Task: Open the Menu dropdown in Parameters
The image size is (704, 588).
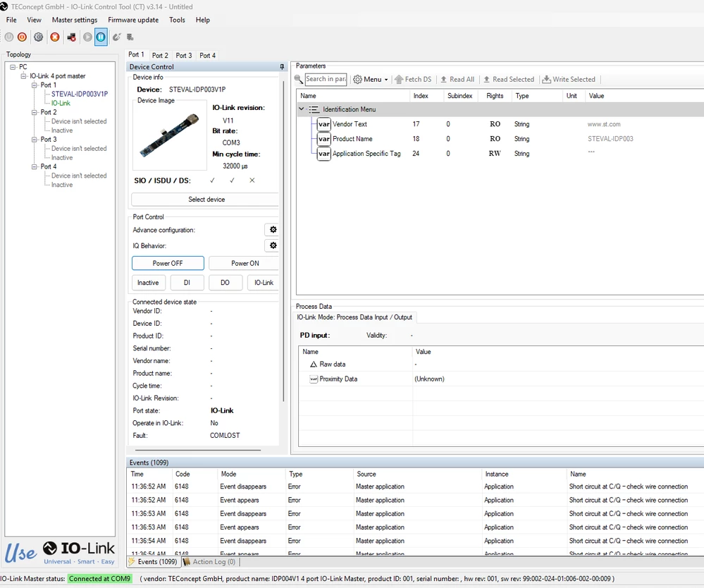Action: coord(371,79)
